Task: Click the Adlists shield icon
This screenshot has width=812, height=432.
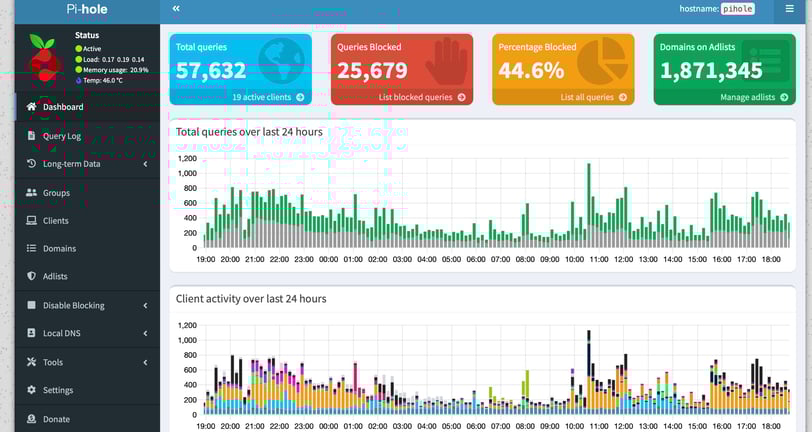Action: (32, 276)
